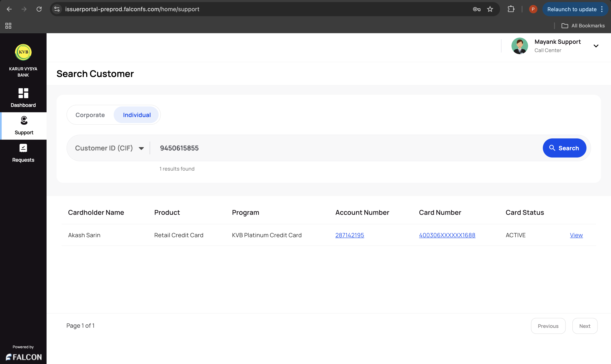Open the Dashboard sidebar icon
The image size is (611, 364).
click(23, 93)
